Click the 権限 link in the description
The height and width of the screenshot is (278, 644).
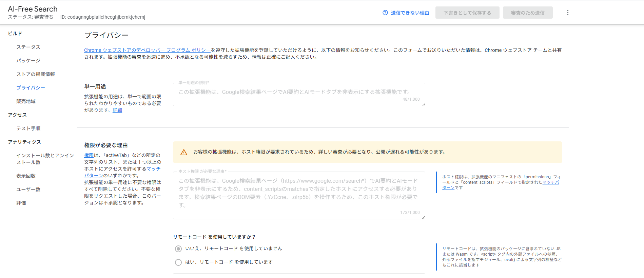click(89, 155)
